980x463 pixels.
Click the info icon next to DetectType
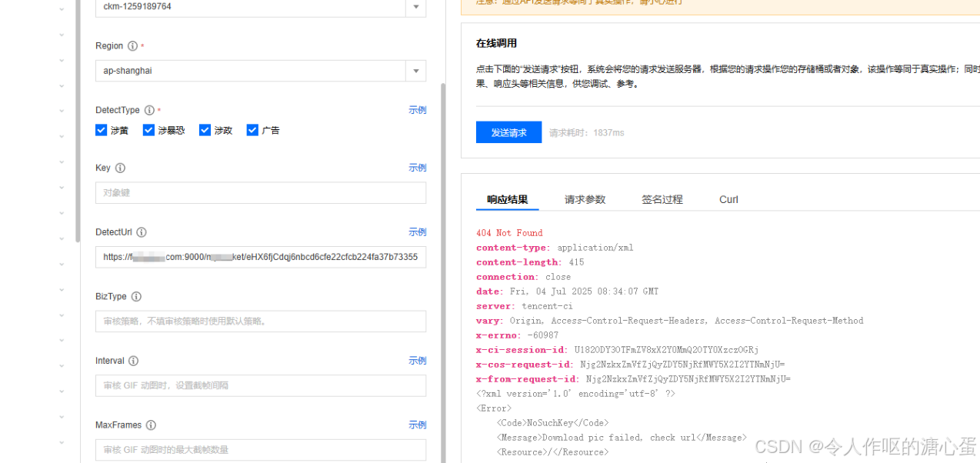(149, 110)
